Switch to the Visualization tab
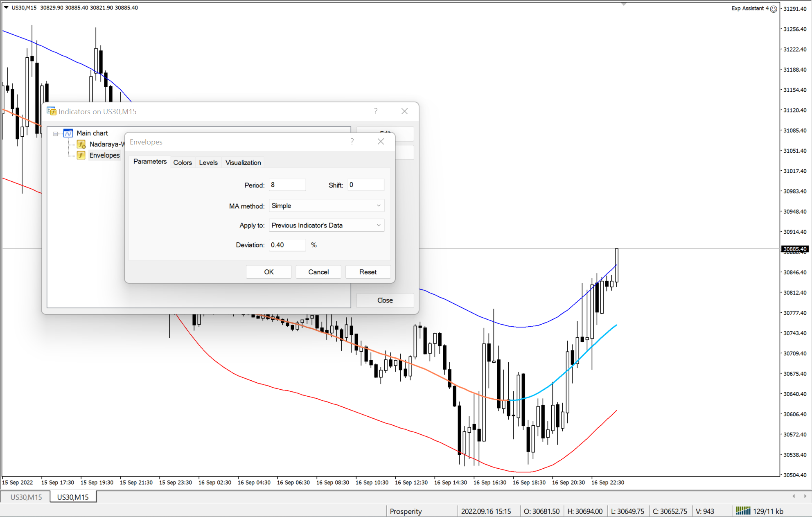Viewport: 812px width, 517px height. [x=243, y=163]
